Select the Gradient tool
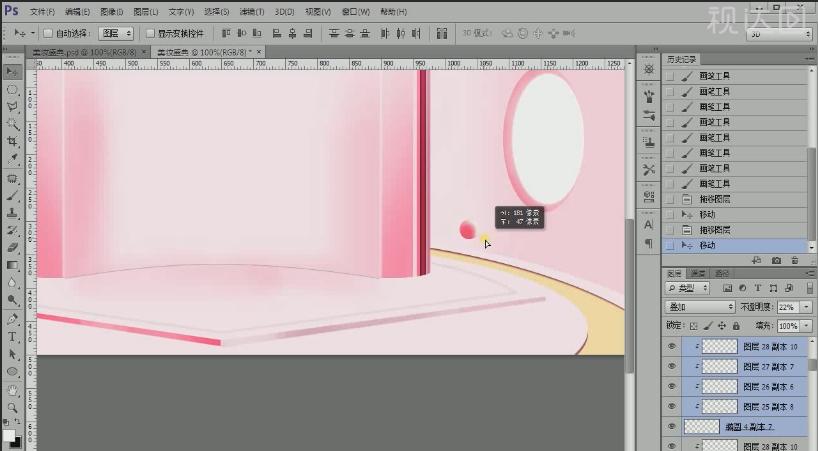This screenshot has height=451, width=818. pos(12,265)
